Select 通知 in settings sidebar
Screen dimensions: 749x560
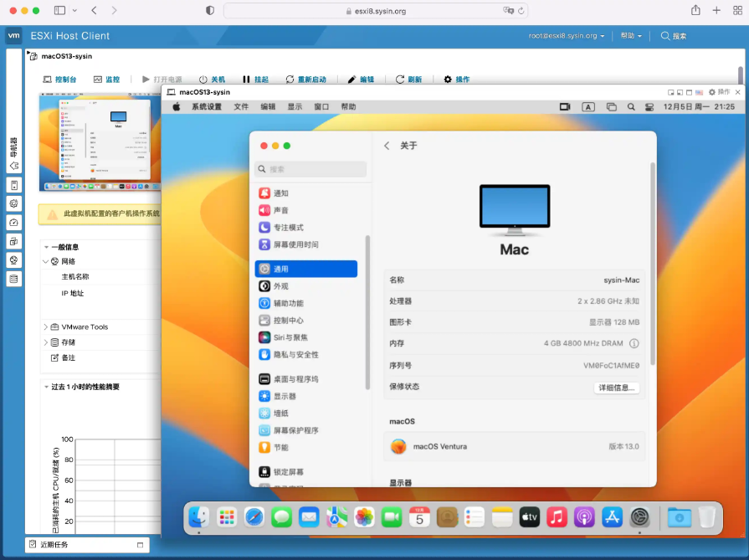click(x=306, y=193)
